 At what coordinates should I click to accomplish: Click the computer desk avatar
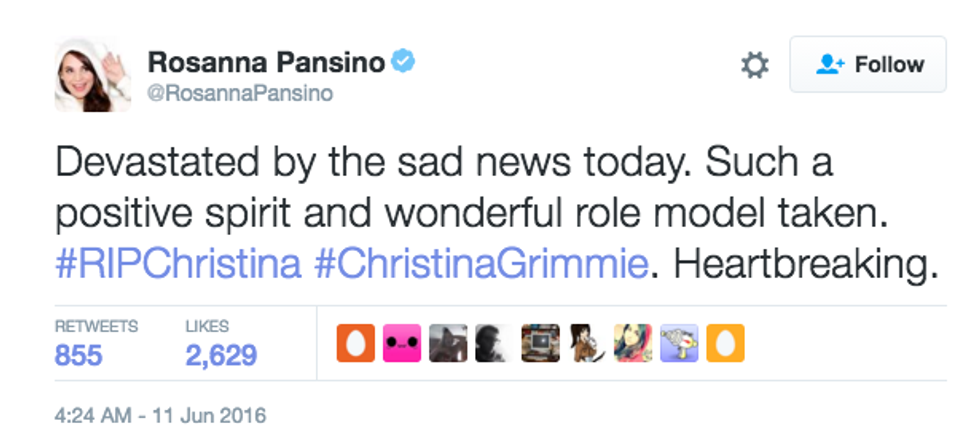(540, 343)
